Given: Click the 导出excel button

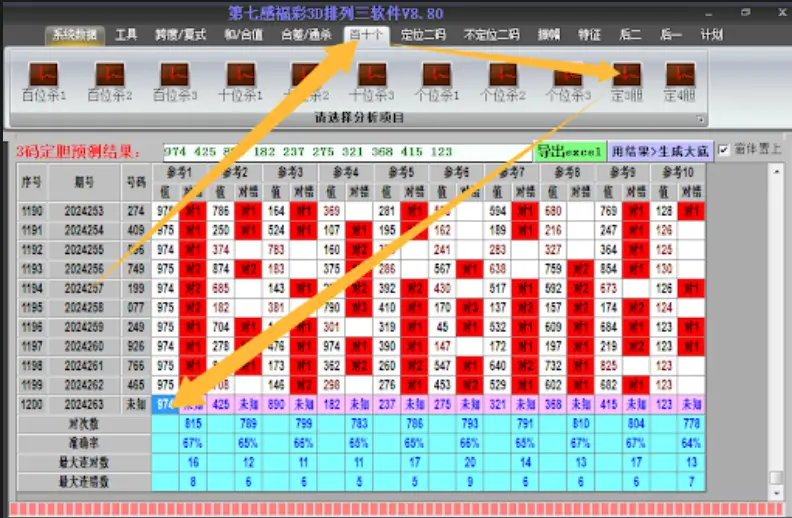Looking at the screenshot, I should (570, 151).
